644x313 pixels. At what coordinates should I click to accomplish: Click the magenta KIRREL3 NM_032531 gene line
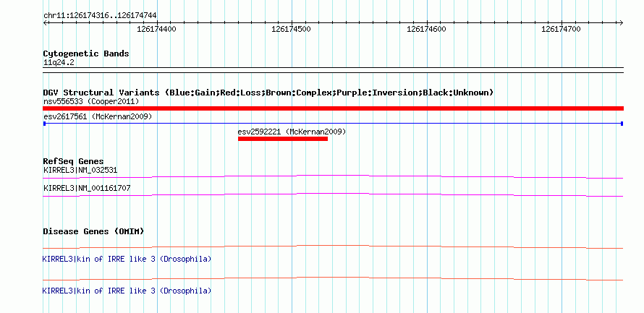click(333, 176)
